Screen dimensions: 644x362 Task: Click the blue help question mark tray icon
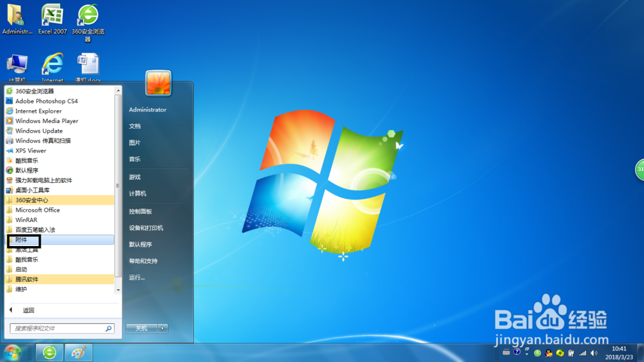click(516, 352)
